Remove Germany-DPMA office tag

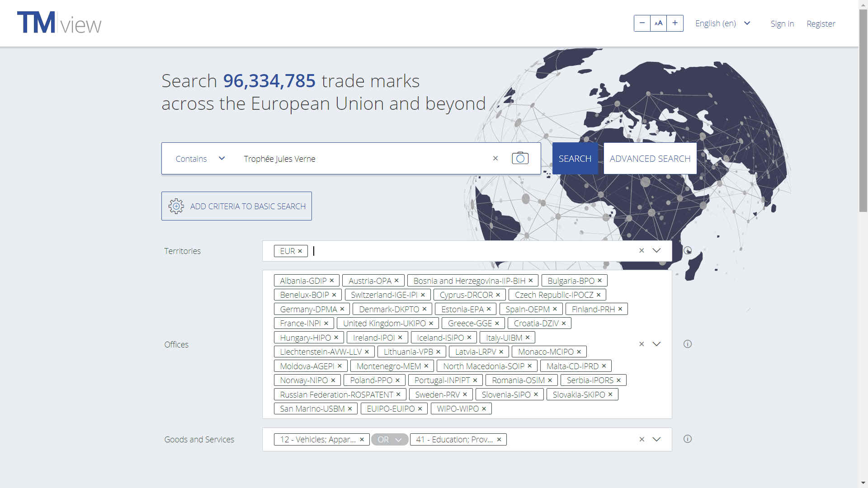point(342,309)
